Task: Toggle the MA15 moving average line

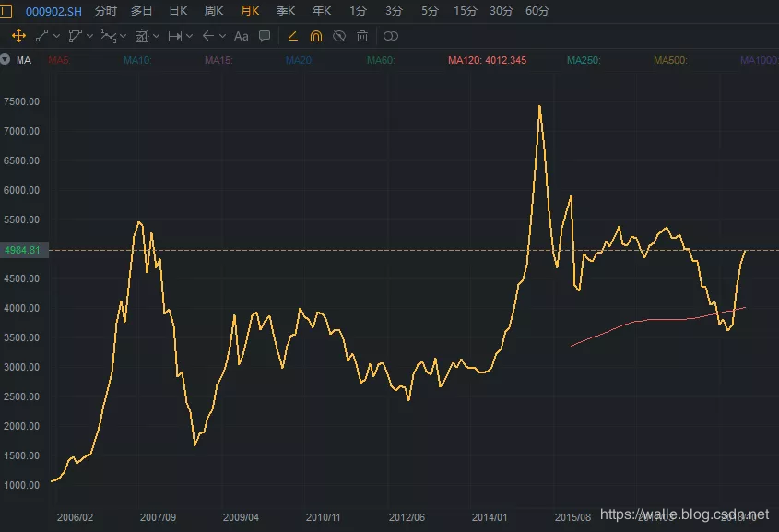Action: (218, 60)
